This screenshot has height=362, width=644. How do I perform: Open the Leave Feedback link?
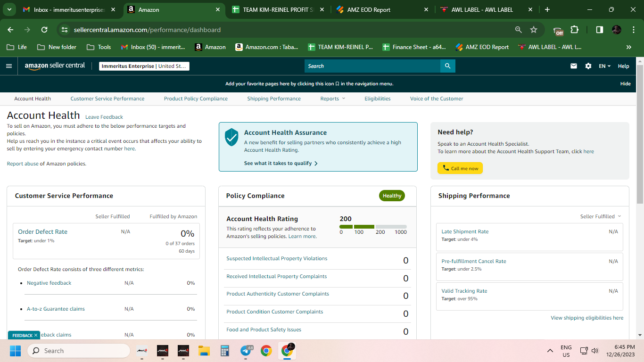(x=104, y=117)
